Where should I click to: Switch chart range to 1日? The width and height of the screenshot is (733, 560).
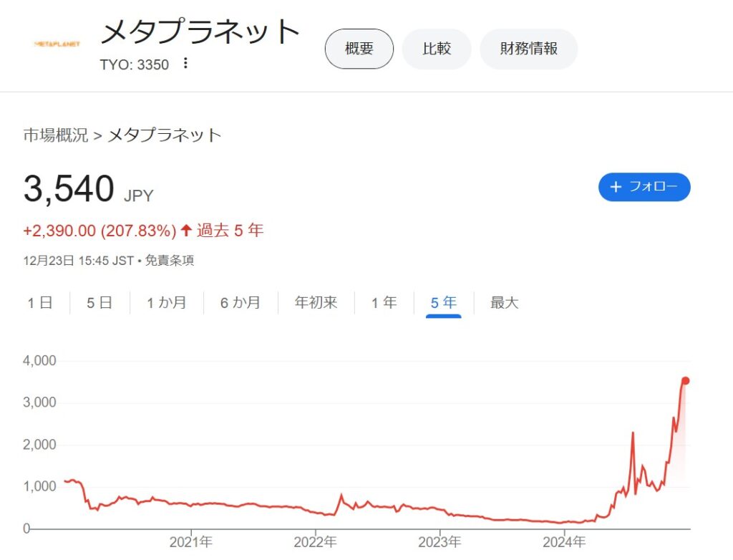(x=40, y=303)
